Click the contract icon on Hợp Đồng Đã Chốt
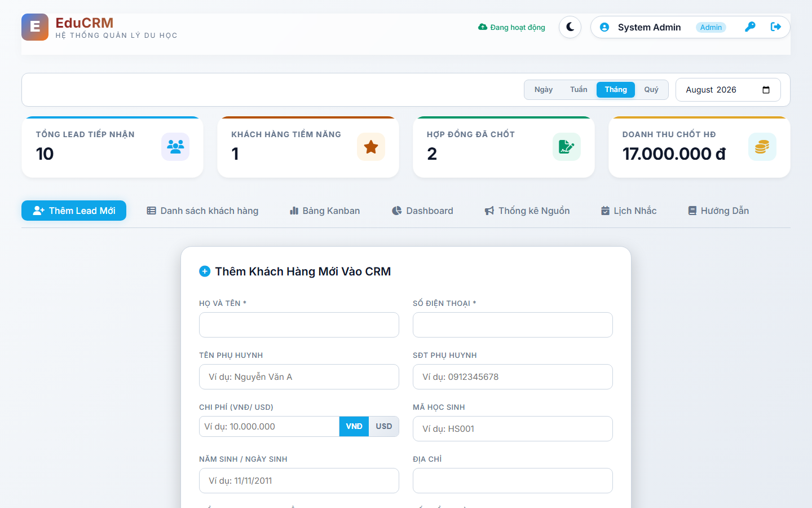812x508 pixels. tap(567, 147)
